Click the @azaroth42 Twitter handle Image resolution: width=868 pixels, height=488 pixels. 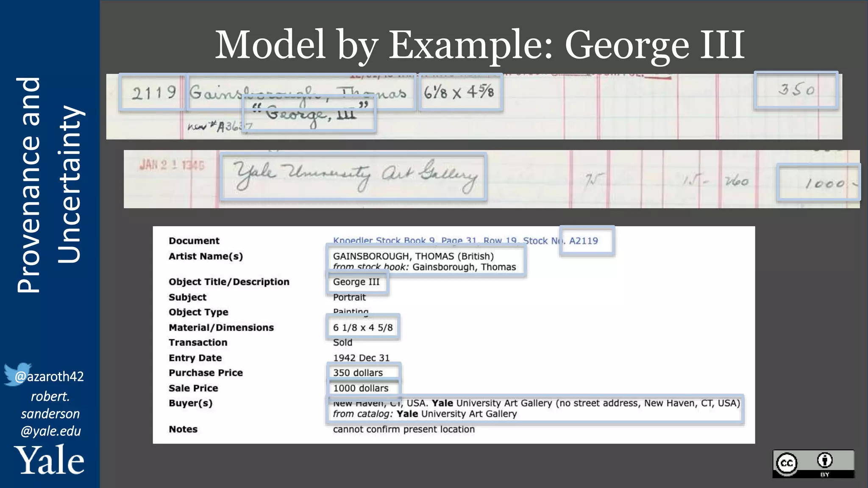49,376
